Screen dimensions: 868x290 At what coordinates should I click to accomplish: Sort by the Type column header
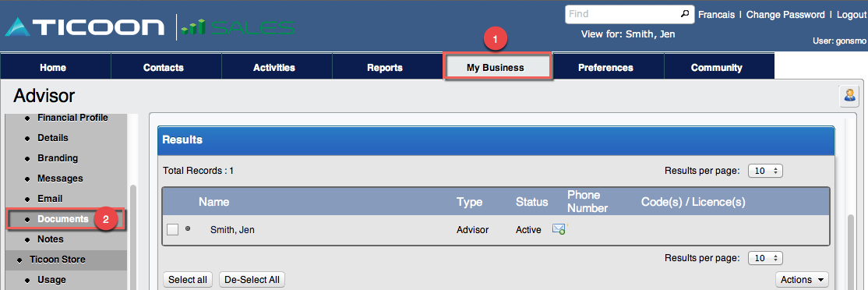[469, 202]
